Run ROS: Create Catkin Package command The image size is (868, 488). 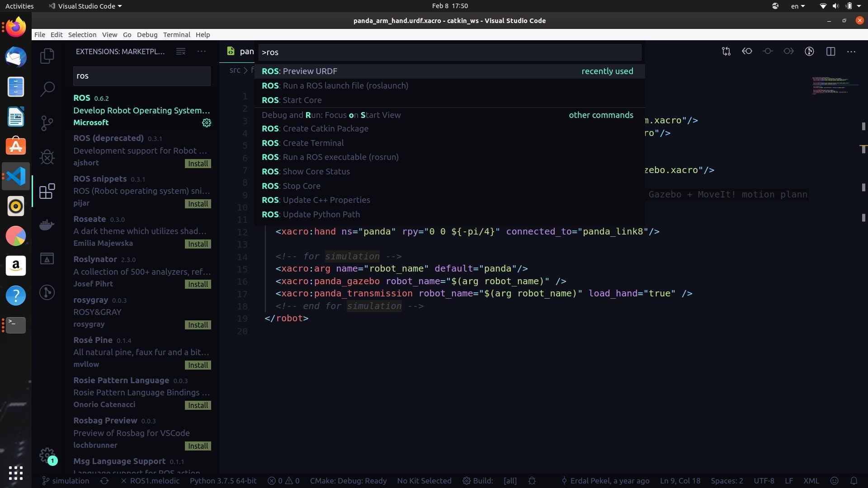point(450,128)
